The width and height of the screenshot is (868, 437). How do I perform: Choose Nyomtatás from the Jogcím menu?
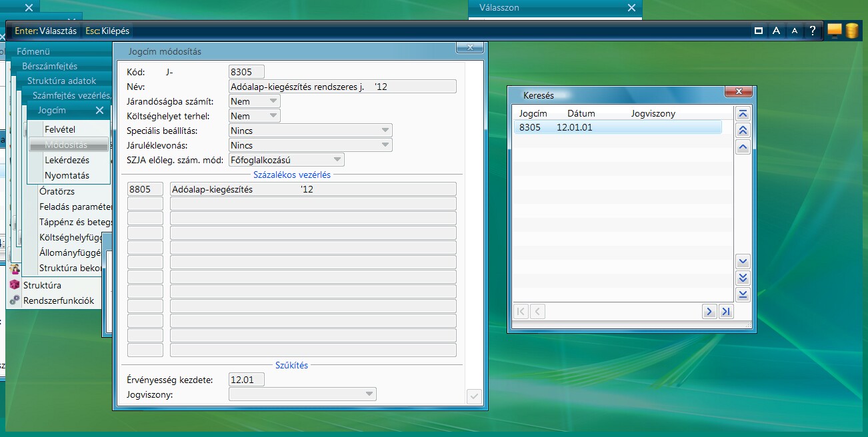(67, 175)
